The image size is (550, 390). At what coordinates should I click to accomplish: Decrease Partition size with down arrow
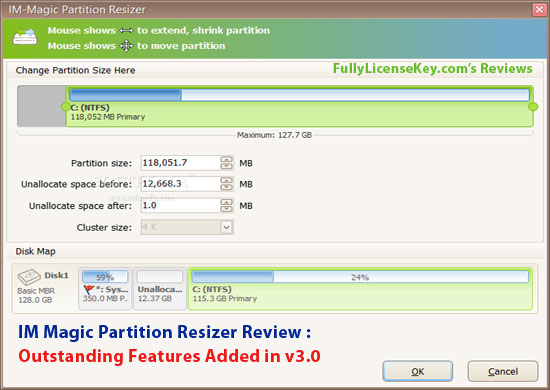(x=227, y=167)
